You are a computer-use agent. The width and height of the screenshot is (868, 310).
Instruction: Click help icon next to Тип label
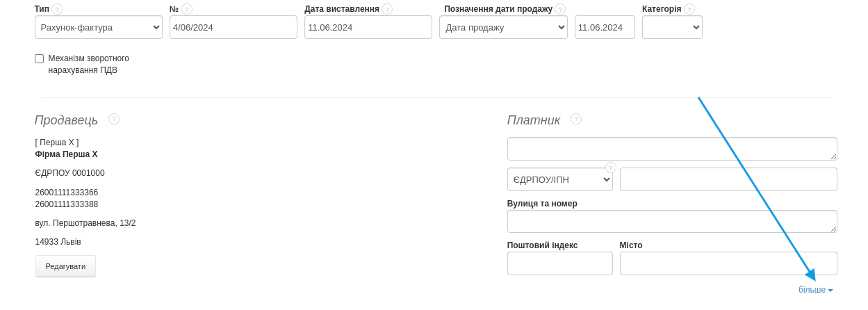57,9
